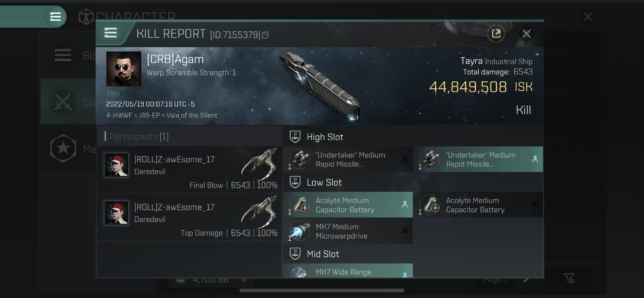
Task: Select the Participants [1] tab header
Action: 137,136
